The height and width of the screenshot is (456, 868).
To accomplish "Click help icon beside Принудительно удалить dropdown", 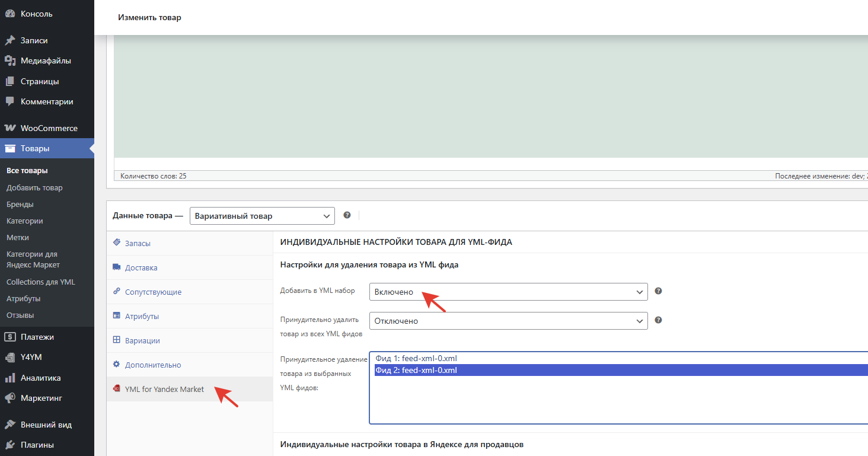I will (x=658, y=320).
